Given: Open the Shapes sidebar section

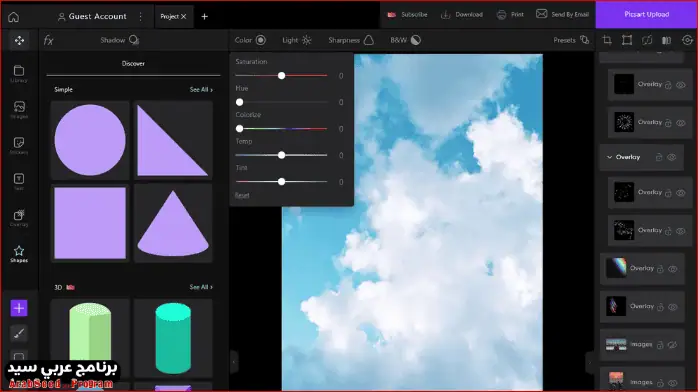Looking at the screenshot, I should pos(19,254).
